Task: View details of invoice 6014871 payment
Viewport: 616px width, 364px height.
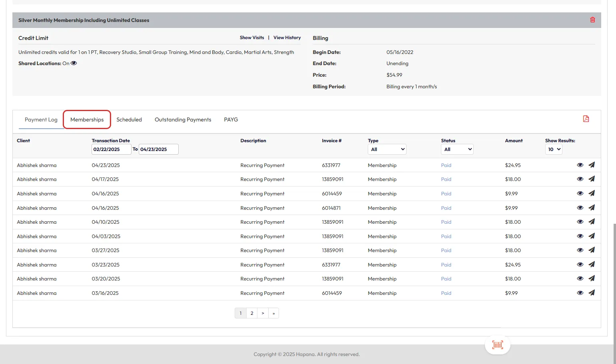Action: [x=580, y=208]
